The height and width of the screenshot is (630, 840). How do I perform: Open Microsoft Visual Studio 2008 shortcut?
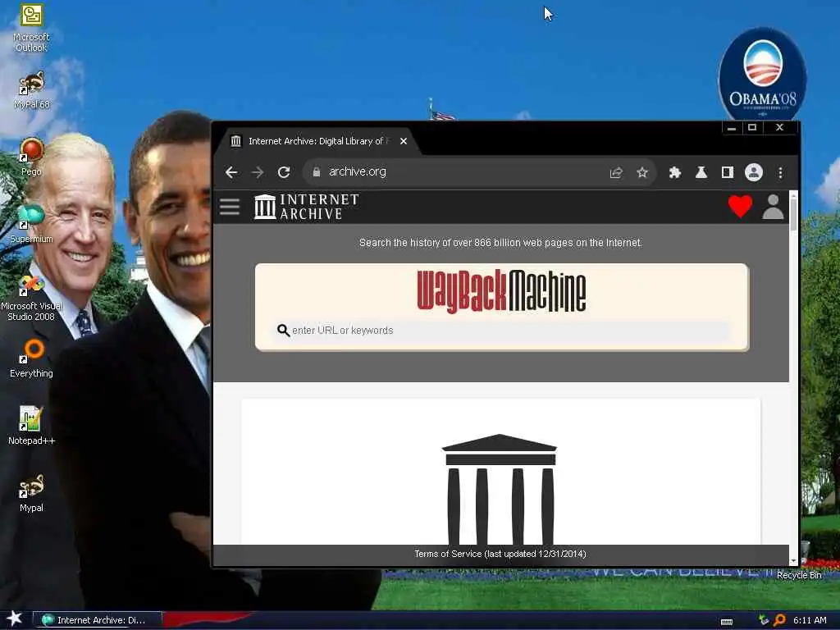[x=31, y=297]
